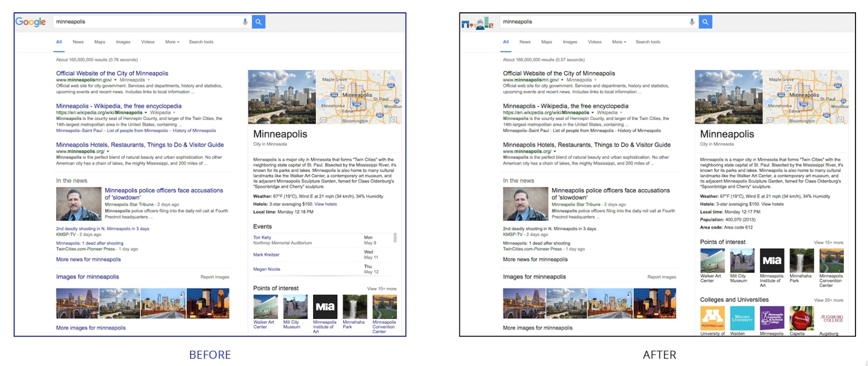Expand the More dropdown in AFTER page
Screen dimensions: 868x366
click(x=619, y=42)
